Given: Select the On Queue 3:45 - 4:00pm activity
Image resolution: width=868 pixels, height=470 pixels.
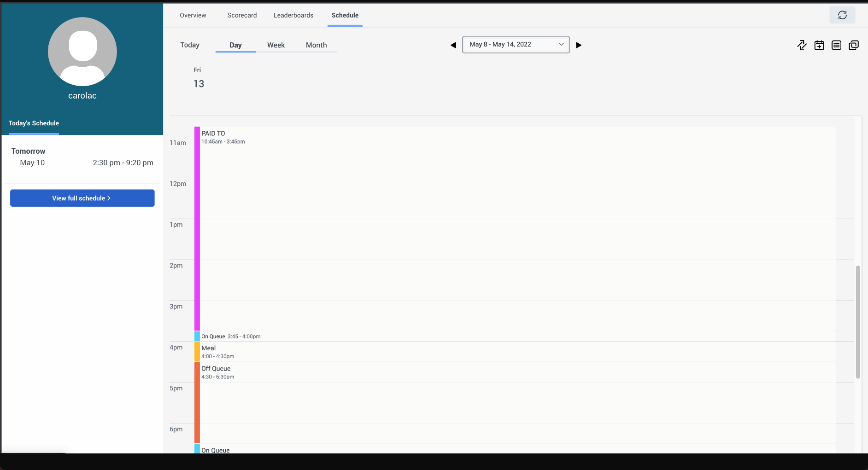Looking at the screenshot, I should point(515,337).
